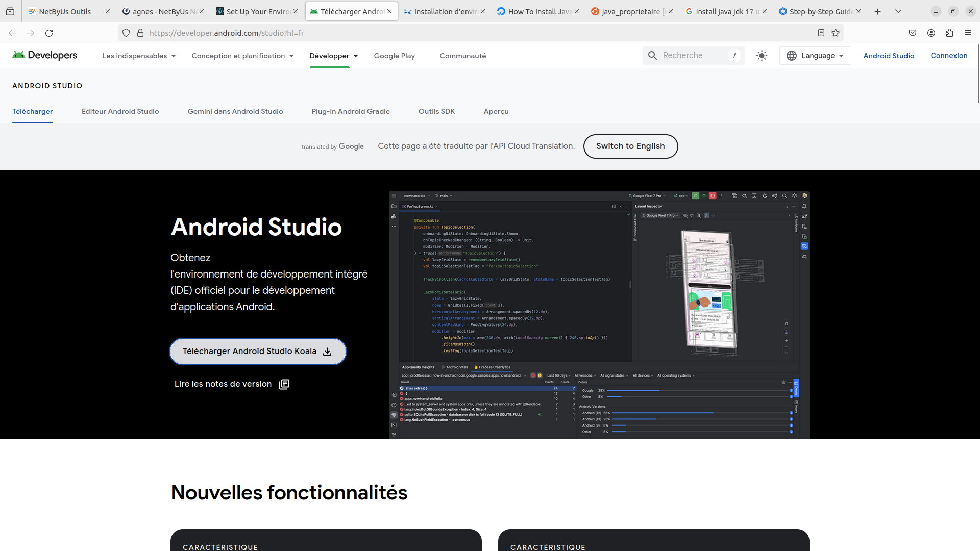Expand the Language dropdown

(815, 56)
